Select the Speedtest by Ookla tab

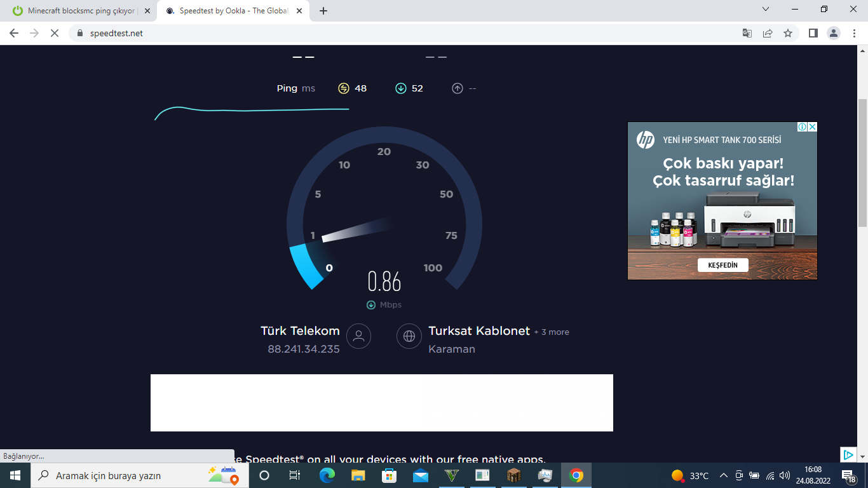[233, 11]
